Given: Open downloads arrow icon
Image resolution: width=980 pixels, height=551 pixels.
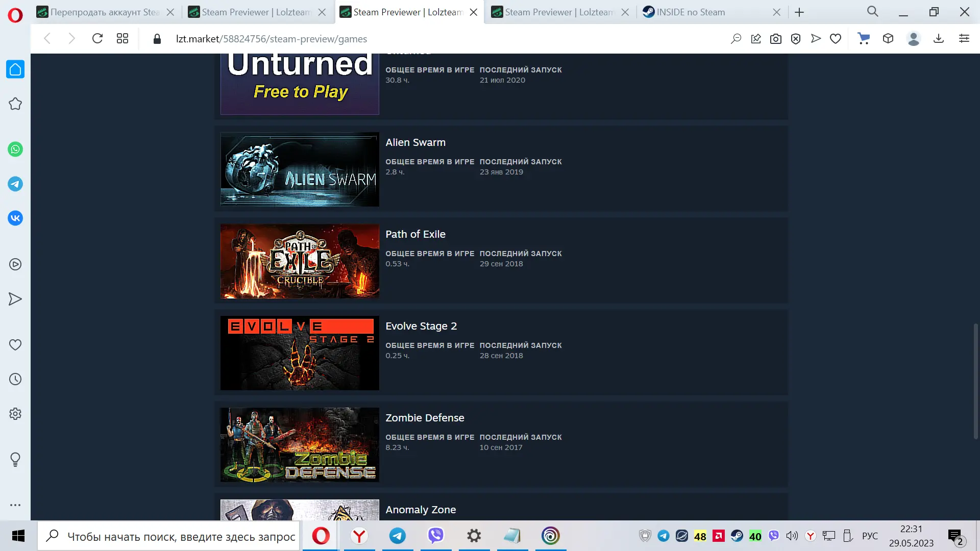Looking at the screenshot, I should [939, 39].
